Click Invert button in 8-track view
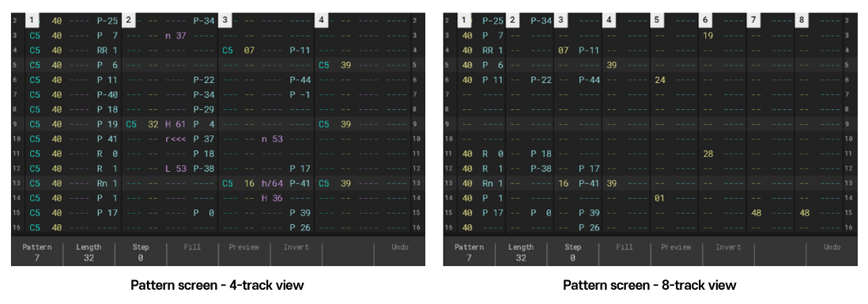Image resolution: width=868 pixels, height=304 pixels. 728,248
